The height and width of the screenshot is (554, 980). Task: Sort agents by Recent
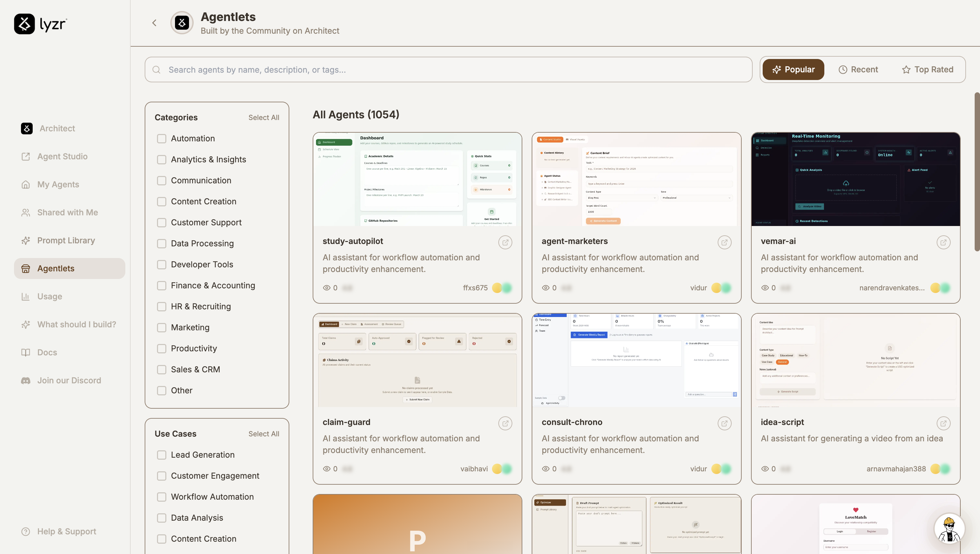858,70
